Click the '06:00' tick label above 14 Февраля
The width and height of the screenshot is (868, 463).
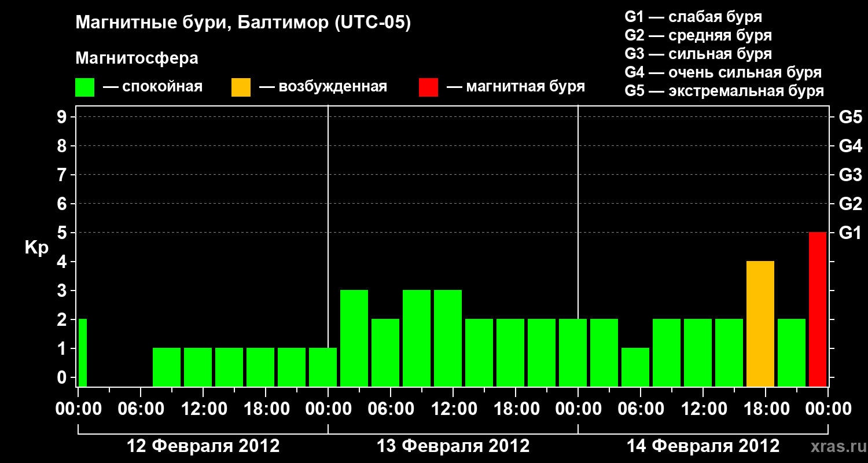point(640,409)
